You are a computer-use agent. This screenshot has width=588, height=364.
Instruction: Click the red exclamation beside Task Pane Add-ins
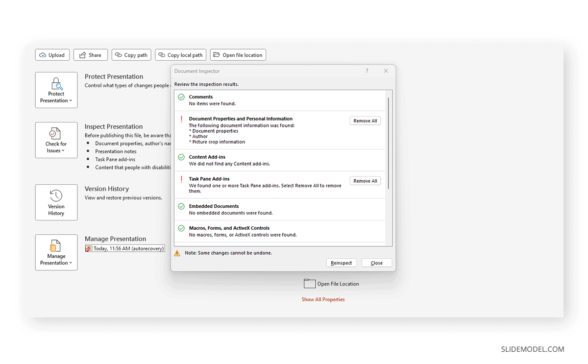click(181, 179)
